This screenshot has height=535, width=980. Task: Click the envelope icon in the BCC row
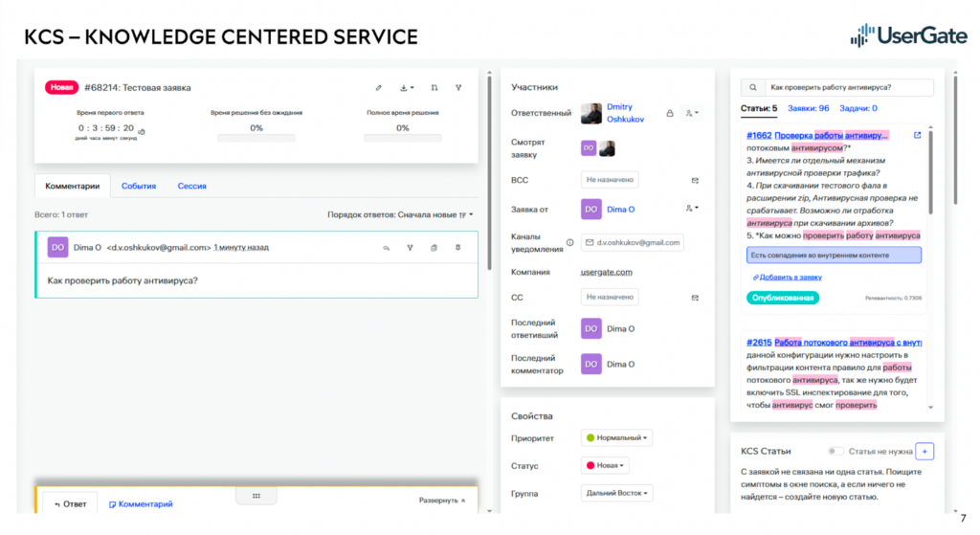[x=695, y=180]
